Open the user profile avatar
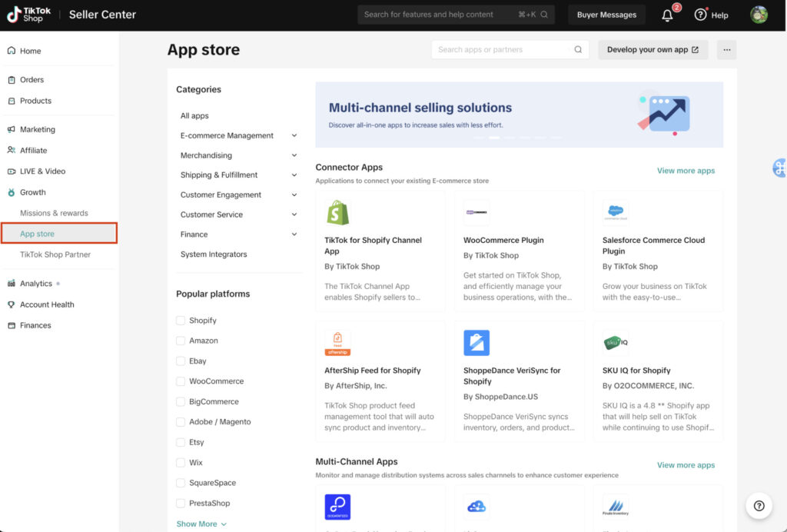The image size is (787, 532). [759, 15]
